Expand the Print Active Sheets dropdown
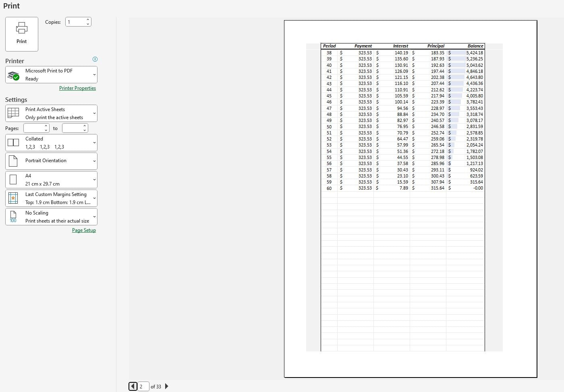Viewport: 564px width, 392px height. 94,113
